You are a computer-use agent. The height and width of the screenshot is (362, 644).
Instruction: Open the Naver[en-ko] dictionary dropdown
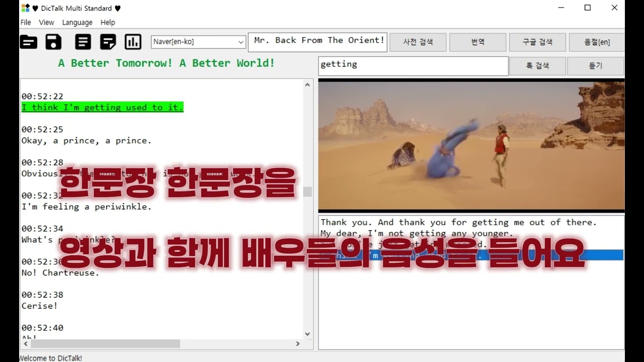pos(198,42)
